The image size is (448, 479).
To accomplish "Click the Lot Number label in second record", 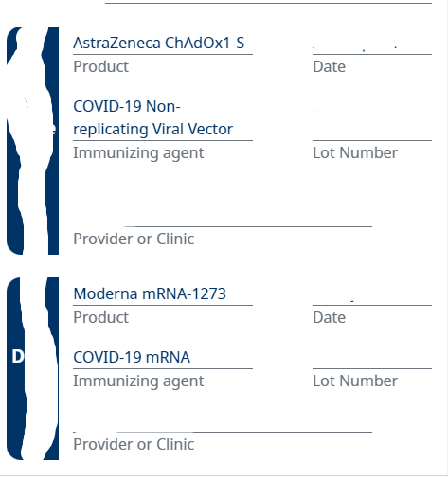I will [355, 381].
